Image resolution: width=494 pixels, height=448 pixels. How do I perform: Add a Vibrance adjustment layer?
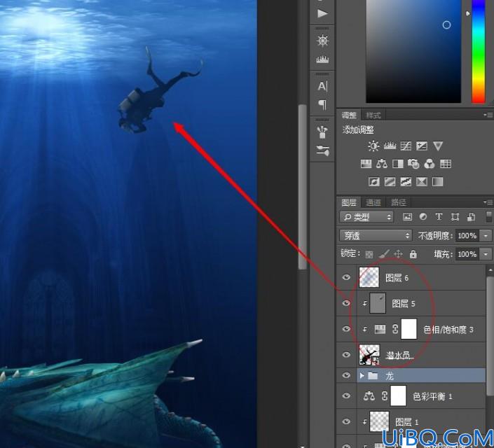coord(438,146)
